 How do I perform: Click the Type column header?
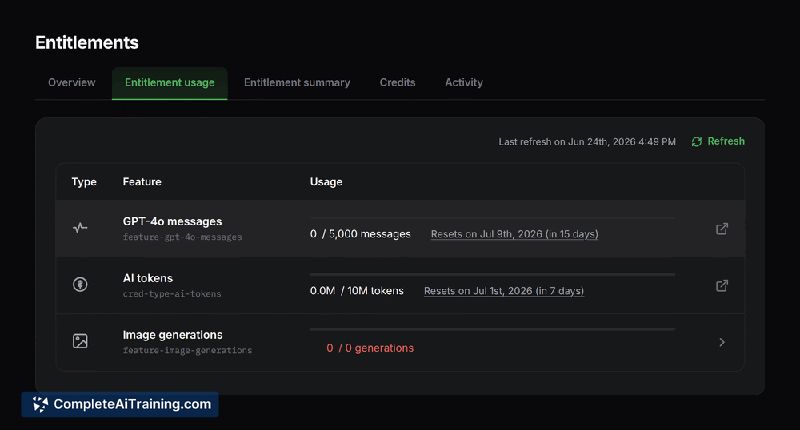point(84,182)
